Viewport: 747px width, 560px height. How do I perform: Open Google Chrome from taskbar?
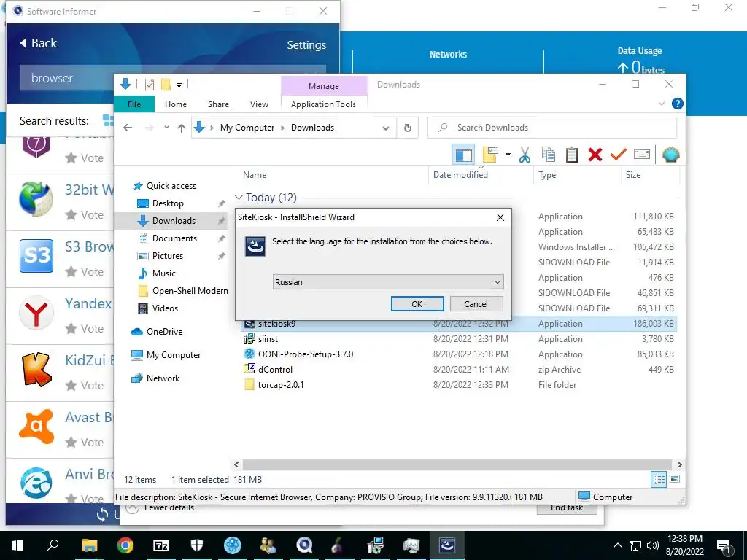pos(125,545)
